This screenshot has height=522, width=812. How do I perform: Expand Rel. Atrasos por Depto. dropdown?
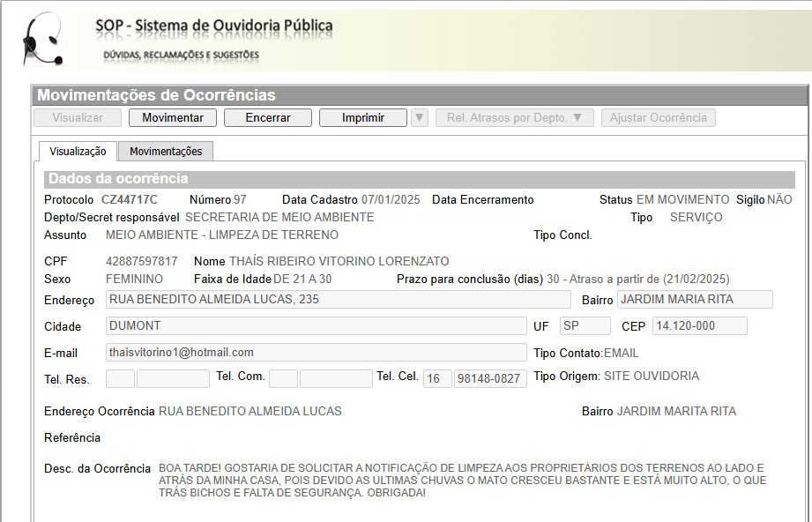coord(515,118)
